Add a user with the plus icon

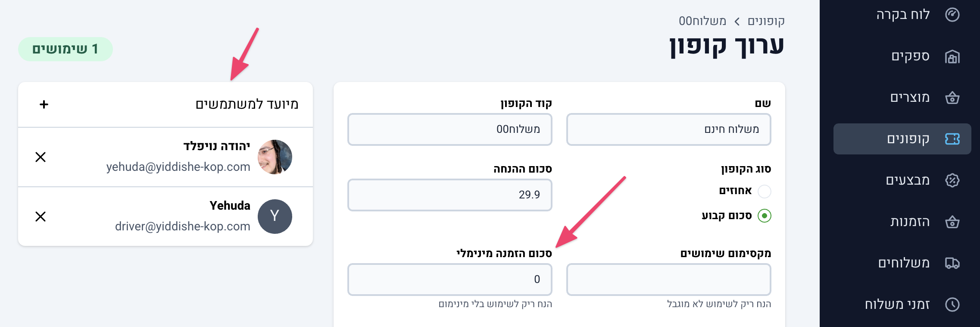click(44, 104)
